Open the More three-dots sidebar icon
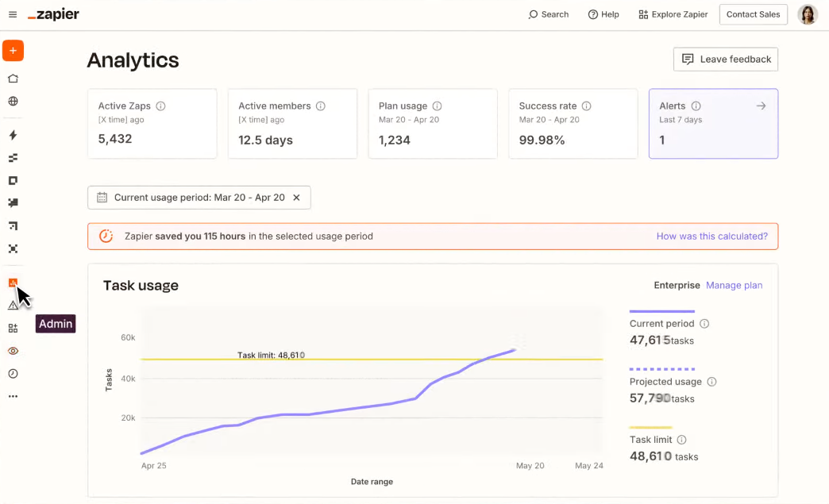829x504 pixels. tap(13, 396)
